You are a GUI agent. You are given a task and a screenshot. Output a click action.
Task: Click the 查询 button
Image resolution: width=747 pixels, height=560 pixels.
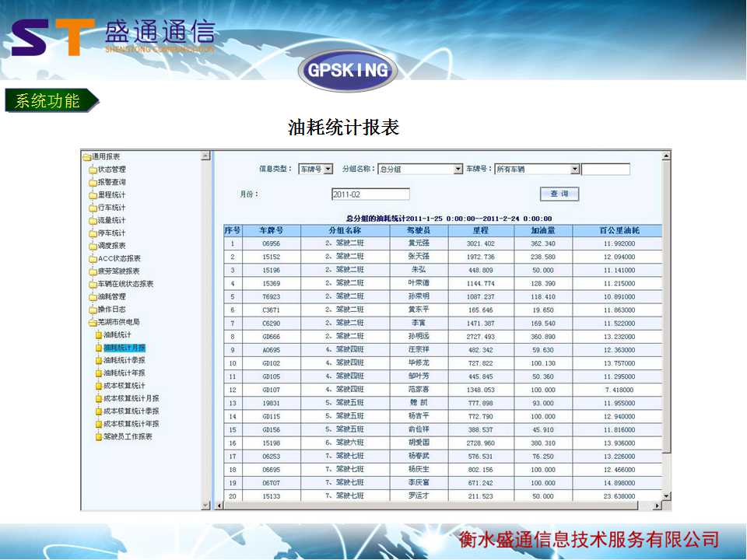click(559, 194)
